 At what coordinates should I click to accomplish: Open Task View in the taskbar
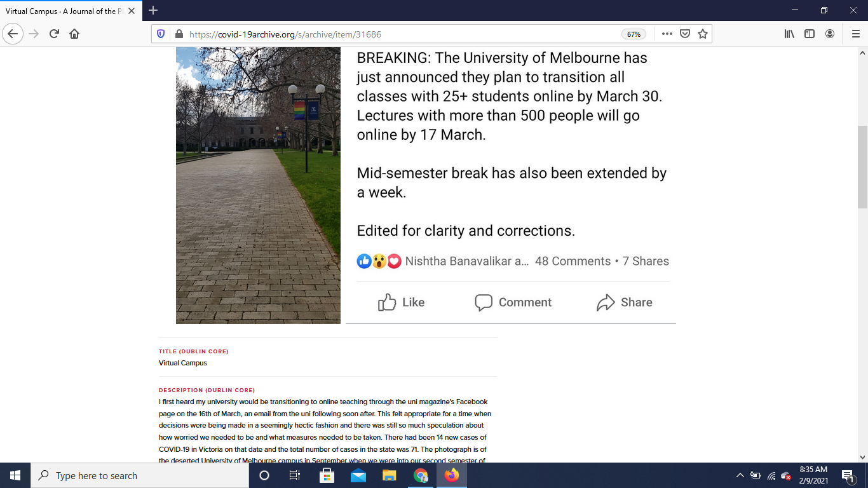pos(295,475)
